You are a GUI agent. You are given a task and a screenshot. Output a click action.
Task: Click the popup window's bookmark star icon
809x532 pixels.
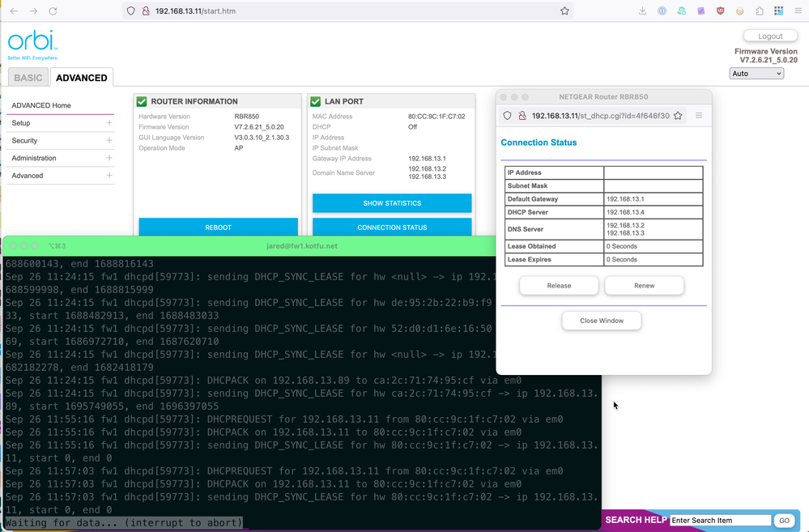coord(678,116)
